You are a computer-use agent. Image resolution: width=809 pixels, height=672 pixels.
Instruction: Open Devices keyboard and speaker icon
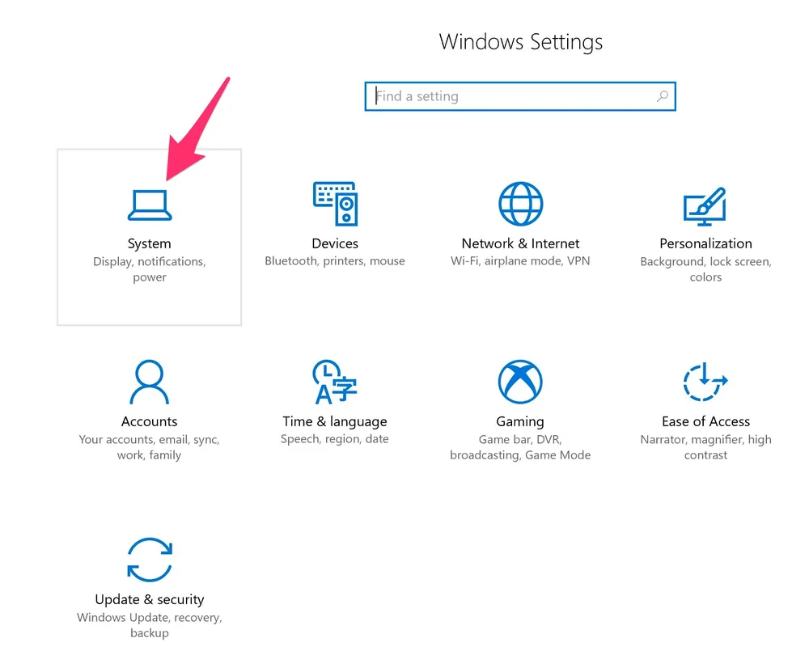tap(336, 204)
